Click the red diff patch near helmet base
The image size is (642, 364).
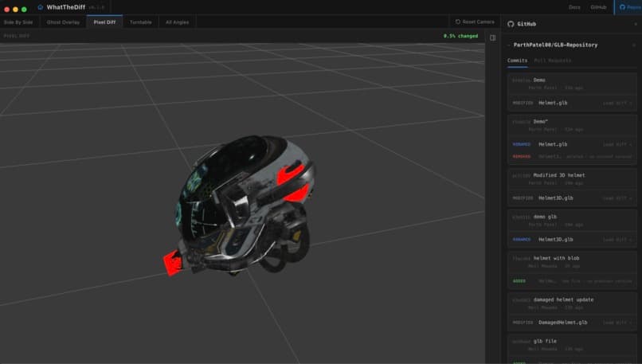172,263
